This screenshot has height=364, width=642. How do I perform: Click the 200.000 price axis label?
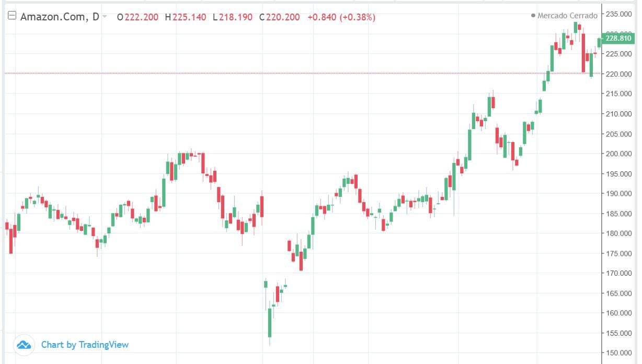[x=617, y=154]
